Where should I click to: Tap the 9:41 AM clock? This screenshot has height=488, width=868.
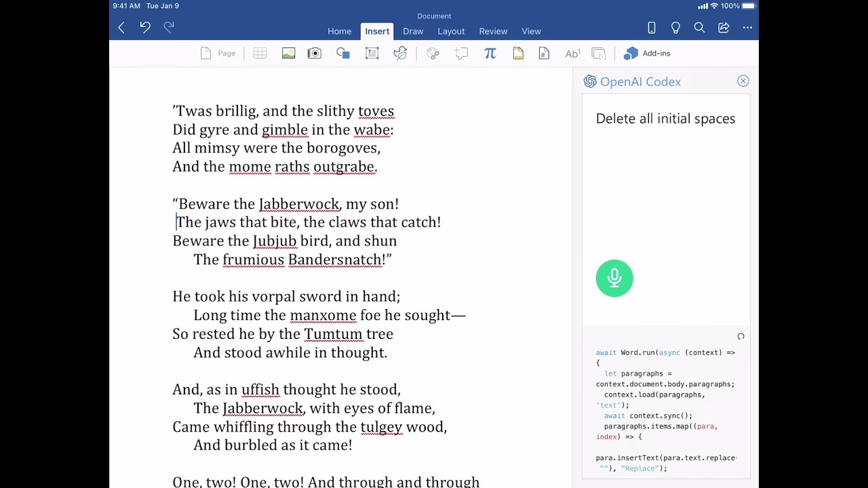[127, 6]
